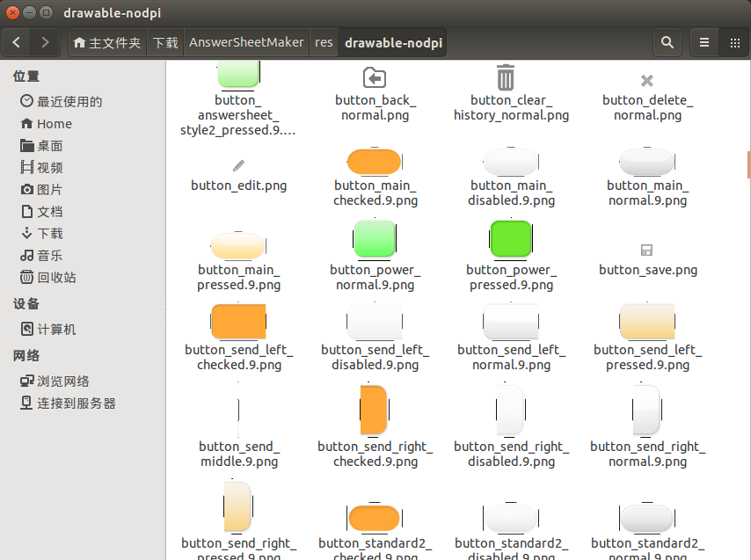Select button_send_right_normal.9.png thumbnail
Viewport: 751px width, 560px height.
[647, 410]
